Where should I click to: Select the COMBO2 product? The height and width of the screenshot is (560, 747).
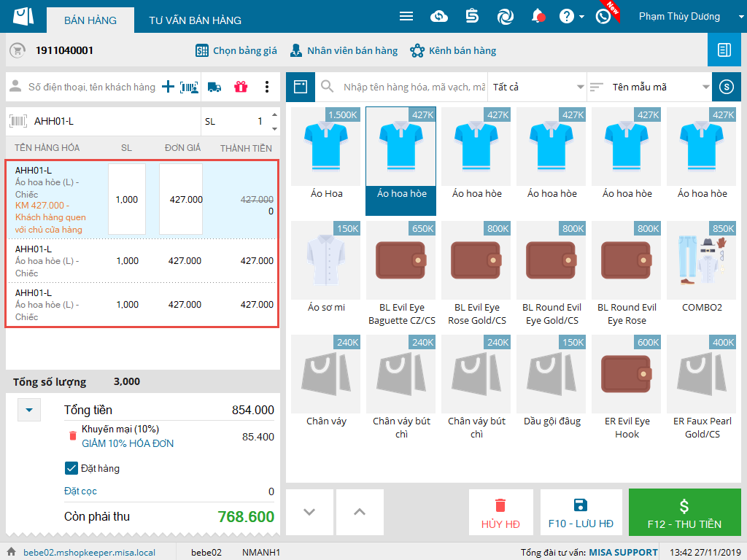click(x=702, y=275)
